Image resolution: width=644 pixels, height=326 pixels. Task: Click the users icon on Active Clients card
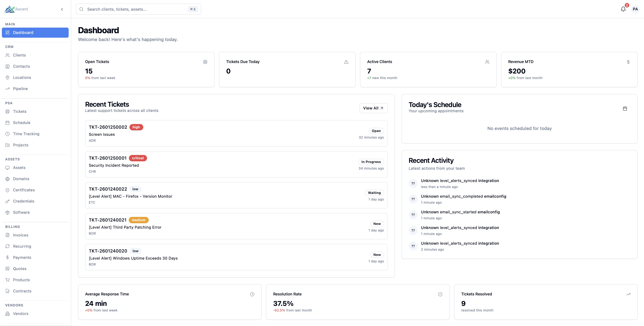click(x=487, y=62)
